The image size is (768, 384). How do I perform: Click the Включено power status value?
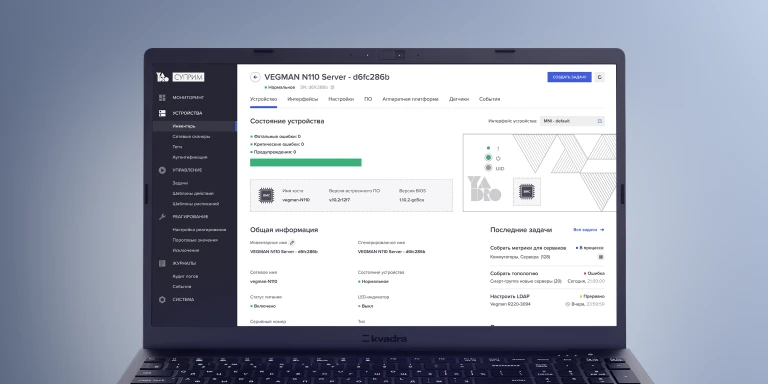pos(263,306)
